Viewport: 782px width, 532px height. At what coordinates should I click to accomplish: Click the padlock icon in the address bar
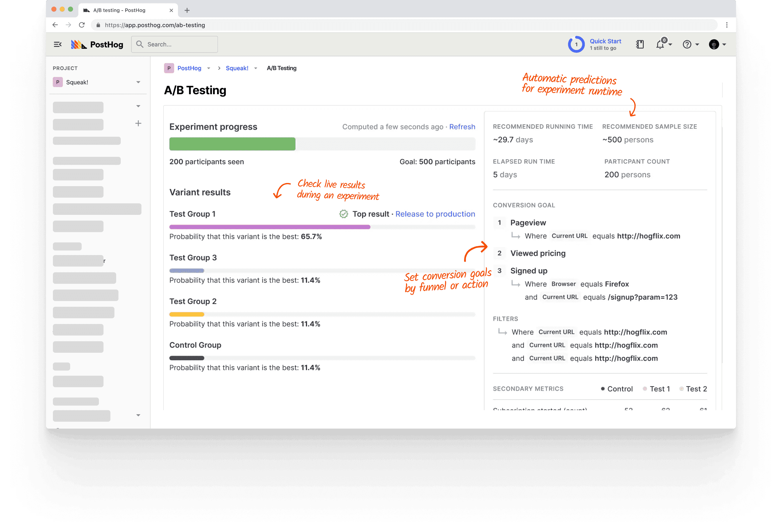click(x=98, y=25)
